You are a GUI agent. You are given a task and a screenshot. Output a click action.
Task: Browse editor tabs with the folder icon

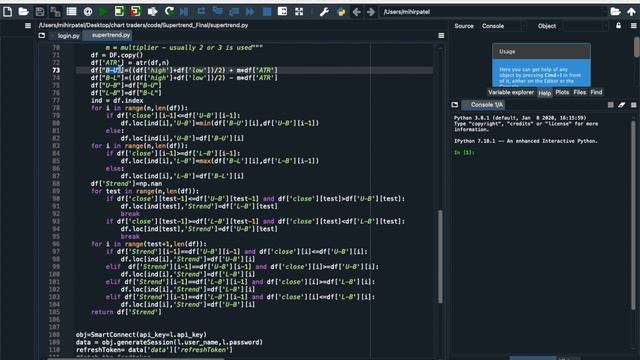click(42, 36)
